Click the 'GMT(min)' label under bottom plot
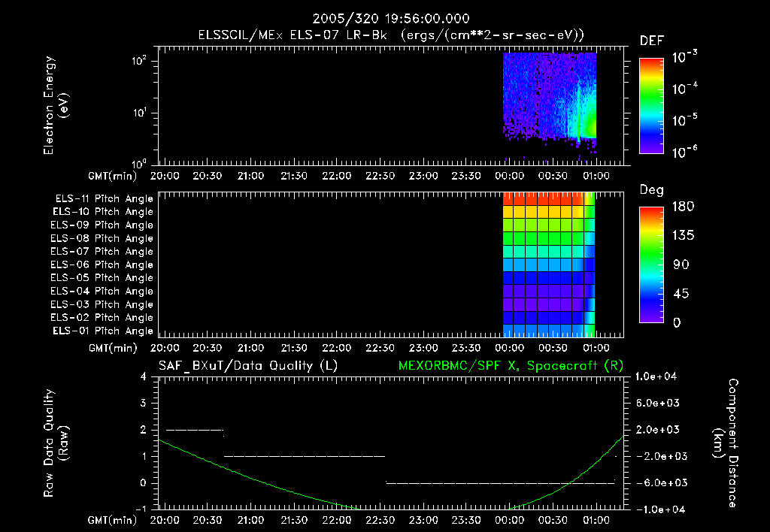Screen dimensions: 770x532 [x=113, y=520]
